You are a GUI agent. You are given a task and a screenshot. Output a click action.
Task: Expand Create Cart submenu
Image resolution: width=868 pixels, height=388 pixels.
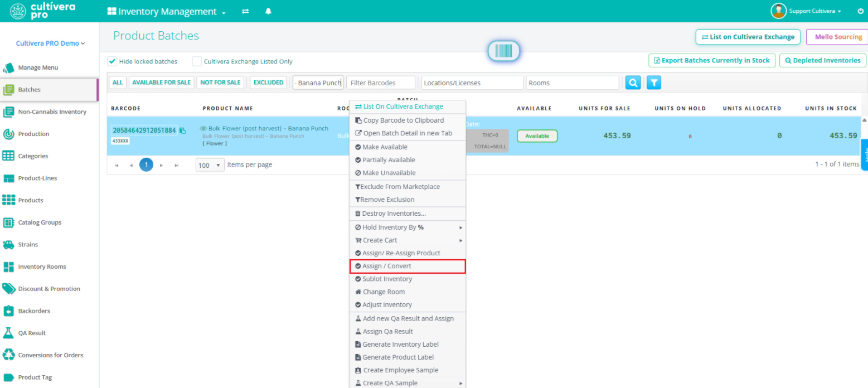coord(408,240)
